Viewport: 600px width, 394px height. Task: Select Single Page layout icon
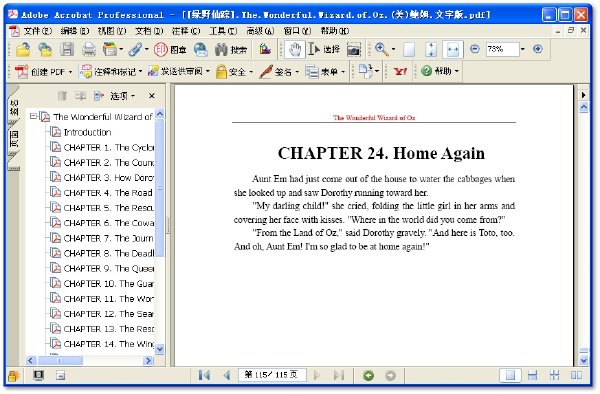pyautogui.click(x=510, y=375)
